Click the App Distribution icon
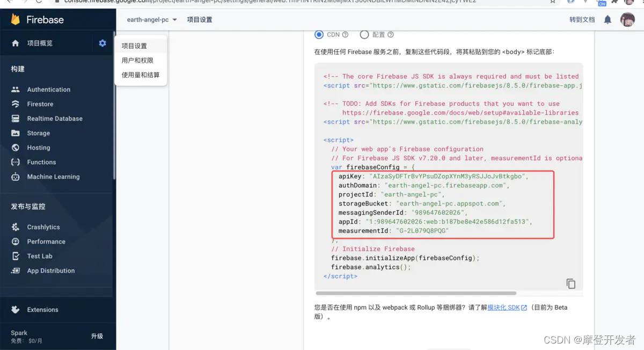 (16, 271)
